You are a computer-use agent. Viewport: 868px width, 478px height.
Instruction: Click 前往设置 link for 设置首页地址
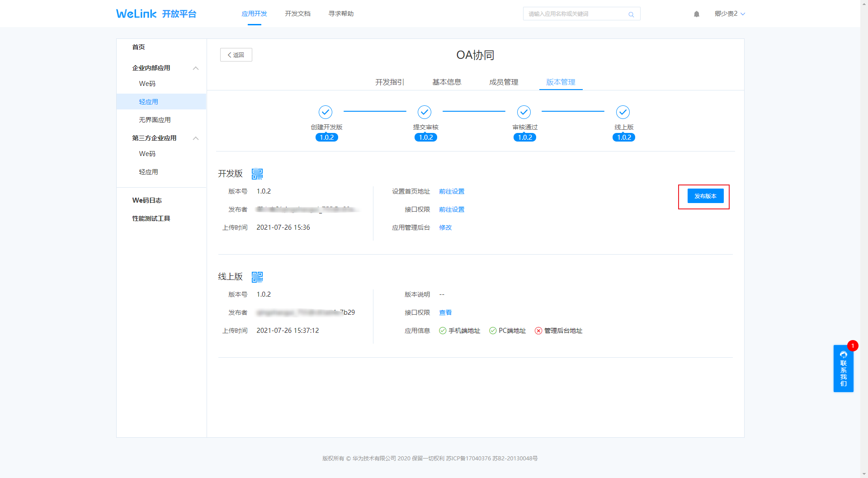(452, 191)
